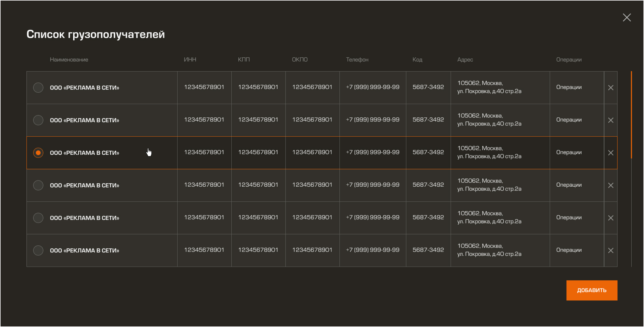Open Операции in the last row

[569, 250]
